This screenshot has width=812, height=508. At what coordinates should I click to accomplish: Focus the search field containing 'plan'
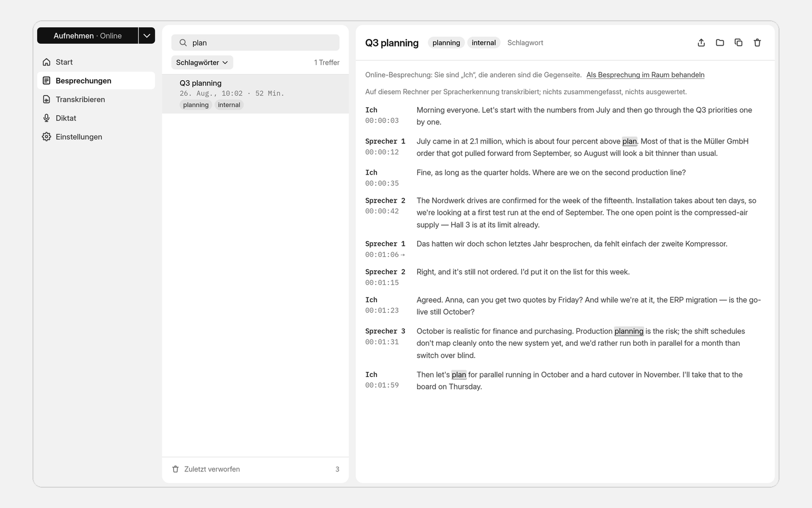point(255,43)
